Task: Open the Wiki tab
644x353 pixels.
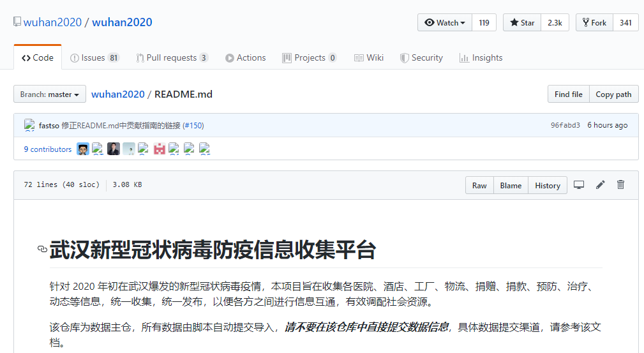Action: [x=369, y=57]
